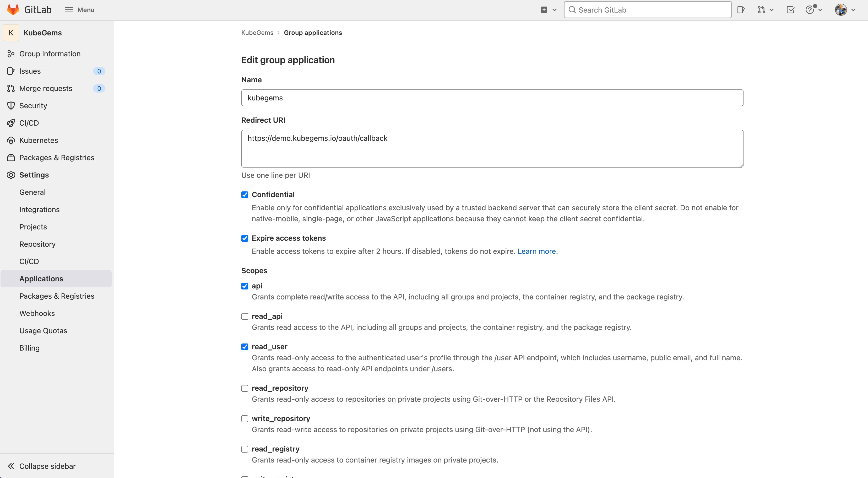Click the Group applications breadcrumb

(x=313, y=33)
